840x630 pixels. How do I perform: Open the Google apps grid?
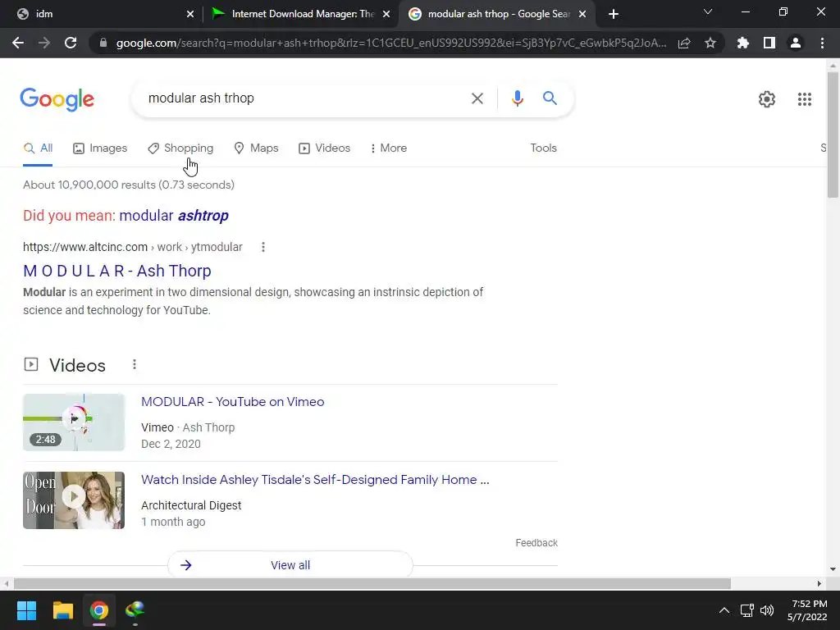pos(804,99)
